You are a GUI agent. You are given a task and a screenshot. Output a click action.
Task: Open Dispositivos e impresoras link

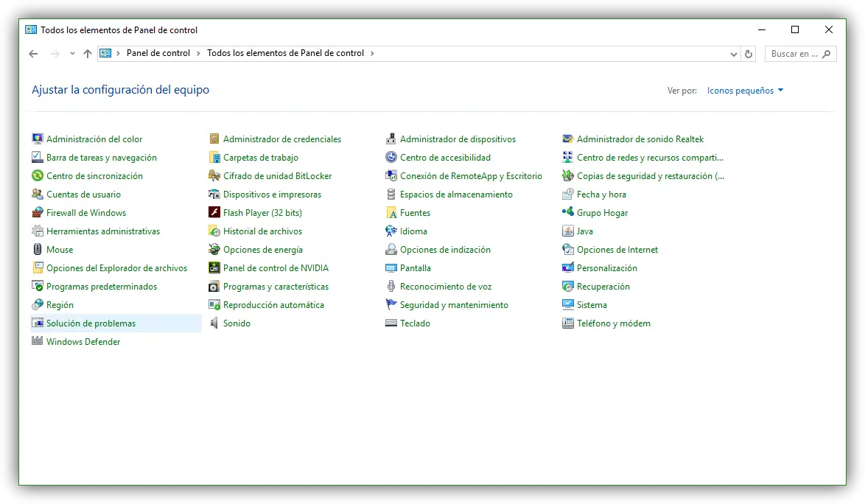[x=272, y=194]
